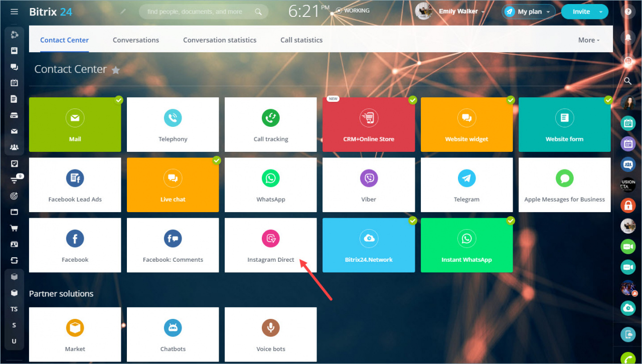Open the Facebook channel icon
The image size is (642, 364).
click(x=75, y=239)
